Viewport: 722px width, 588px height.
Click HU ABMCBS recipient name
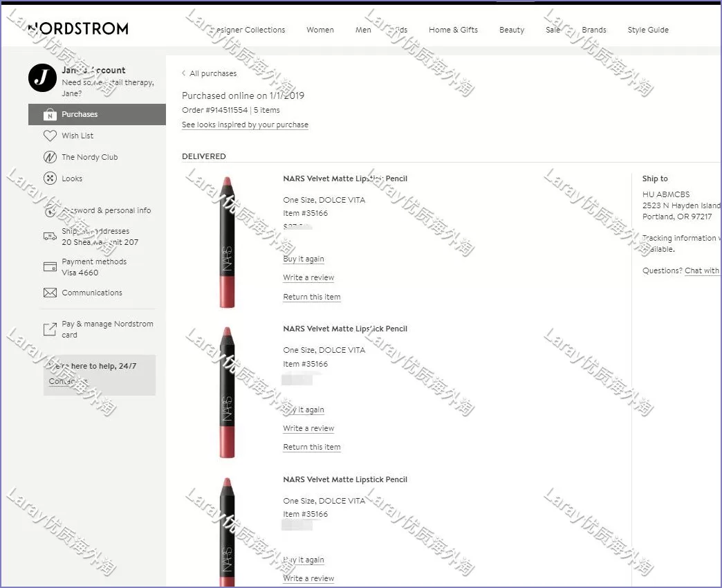666,194
